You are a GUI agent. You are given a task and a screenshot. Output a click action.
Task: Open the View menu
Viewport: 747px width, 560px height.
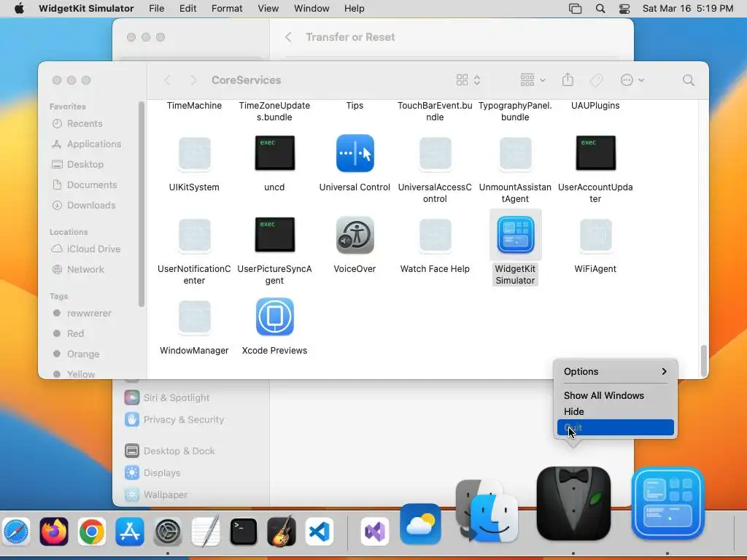tap(268, 9)
